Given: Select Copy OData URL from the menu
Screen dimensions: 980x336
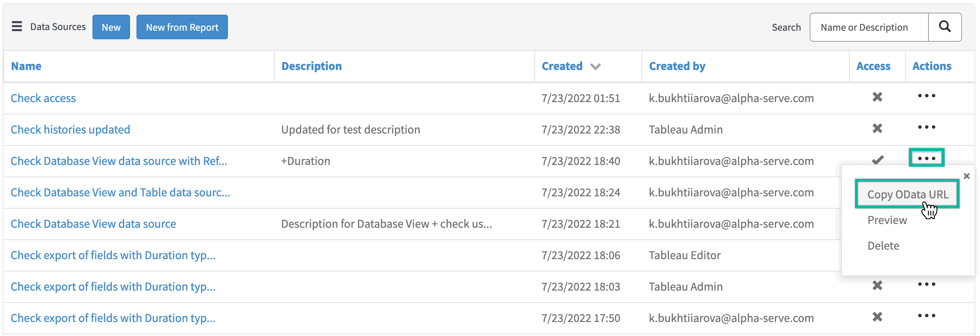Looking at the screenshot, I should 907,194.
